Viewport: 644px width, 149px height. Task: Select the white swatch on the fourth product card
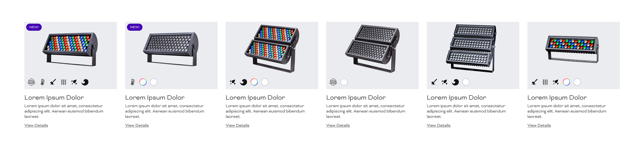pyautogui.click(x=344, y=82)
